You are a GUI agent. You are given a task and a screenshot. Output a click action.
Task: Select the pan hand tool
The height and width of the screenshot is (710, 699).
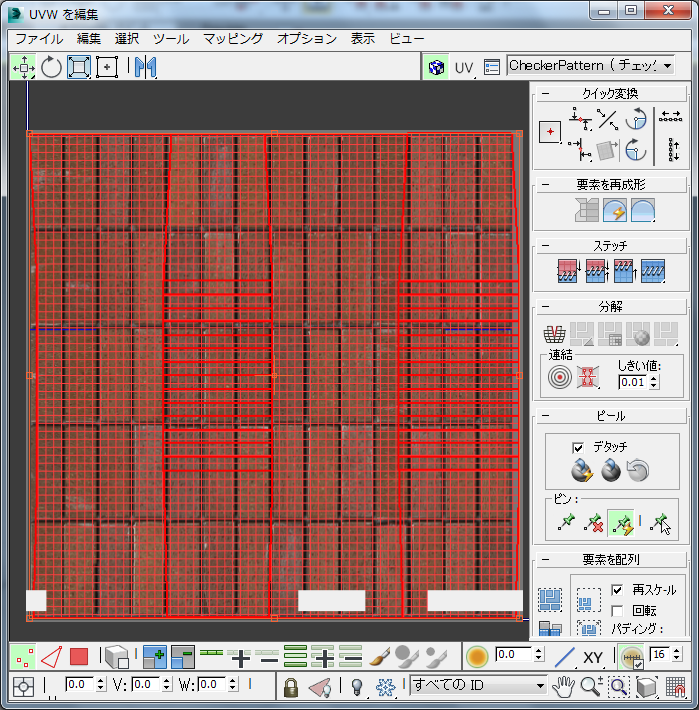tap(563, 686)
